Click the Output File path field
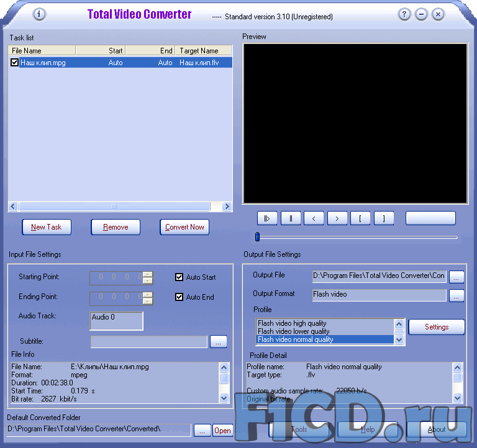Screen dimensions: 477x448 [x=379, y=276]
